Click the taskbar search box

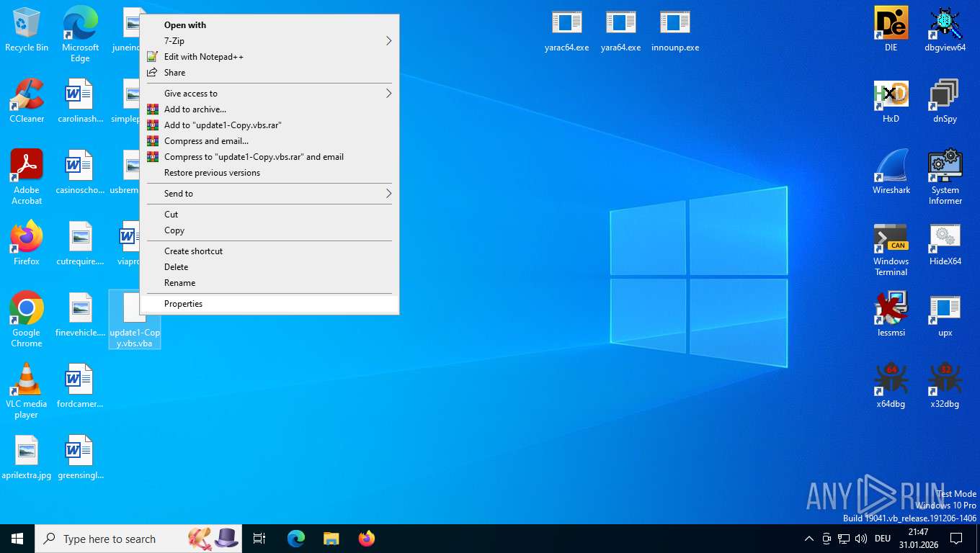click(138, 539)
